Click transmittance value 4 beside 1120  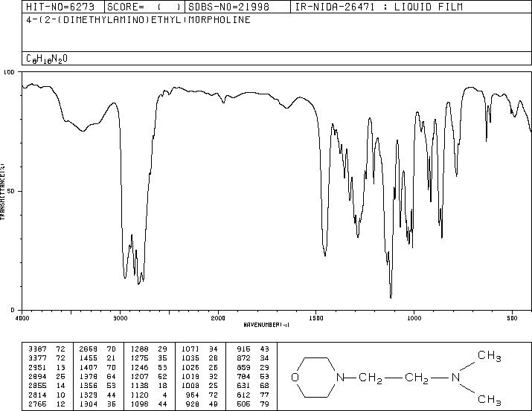[x=165, y=395]
